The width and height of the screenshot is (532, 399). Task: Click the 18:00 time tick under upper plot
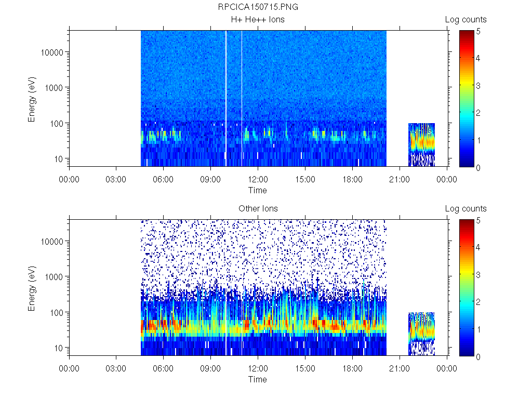352,179
